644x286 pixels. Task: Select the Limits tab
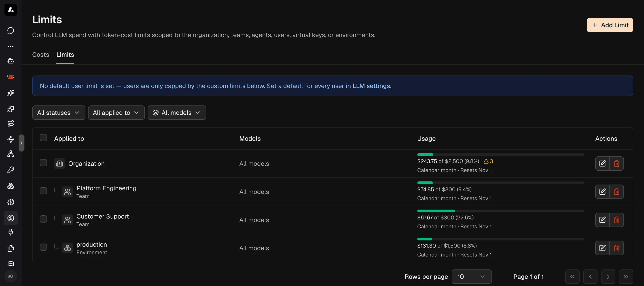[x=65, y=55]
